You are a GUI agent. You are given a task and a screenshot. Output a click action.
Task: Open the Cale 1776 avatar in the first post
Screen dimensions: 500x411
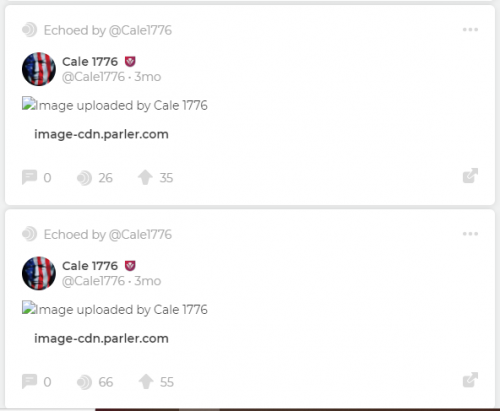(x=39, y=69)
